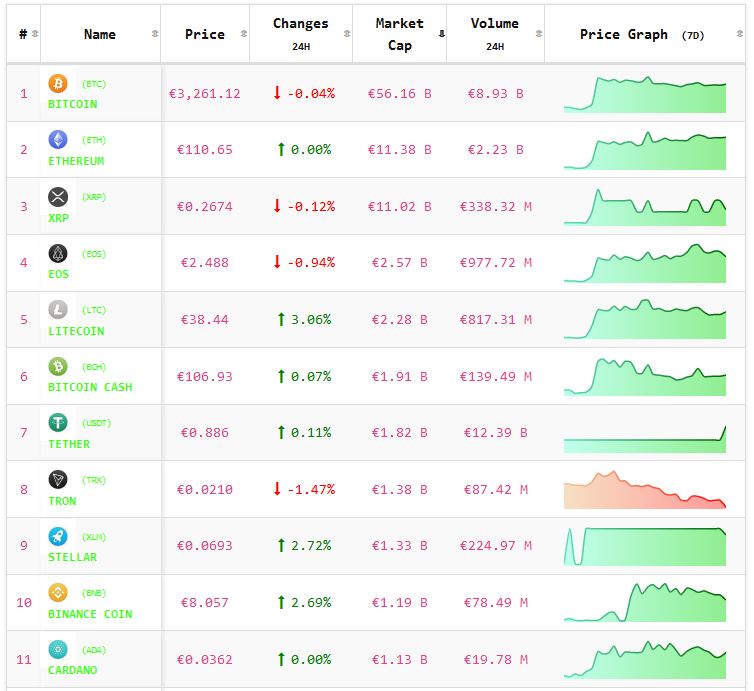Open Tron's red 7D price graph
Image resolution: width=754 pixels, height=691 pixels.
645,489
